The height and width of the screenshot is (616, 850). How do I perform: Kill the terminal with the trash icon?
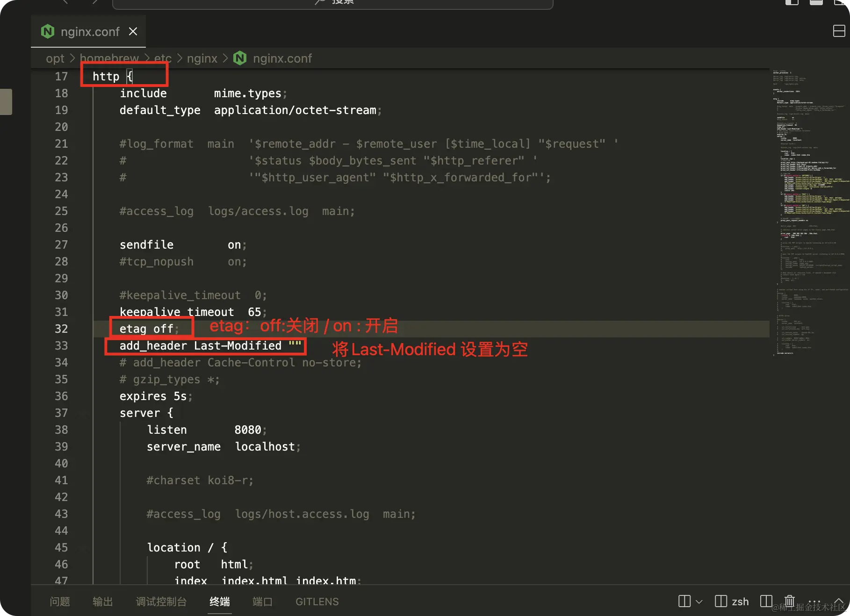[x=790, y=601]
